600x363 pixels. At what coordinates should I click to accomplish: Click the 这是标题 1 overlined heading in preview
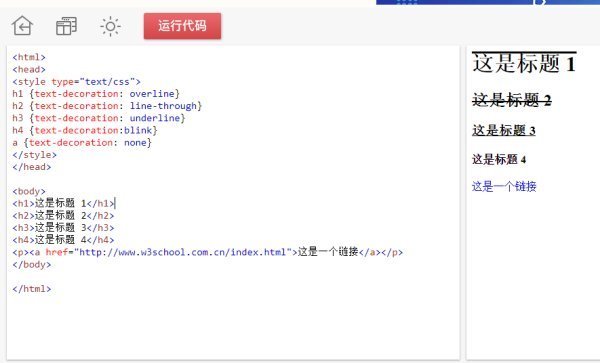tap(524, 63)
